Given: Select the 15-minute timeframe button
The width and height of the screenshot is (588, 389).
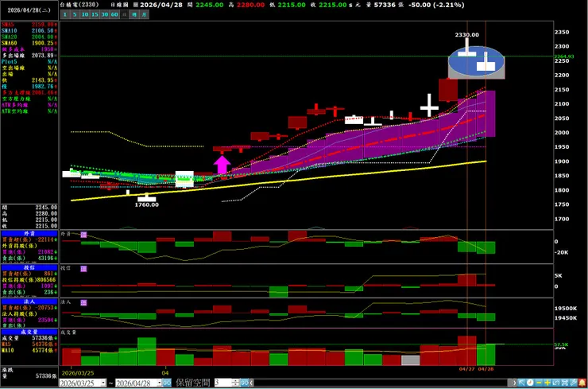Looking at the screenshot, I should pyautogui.click(x=95, y=14).
